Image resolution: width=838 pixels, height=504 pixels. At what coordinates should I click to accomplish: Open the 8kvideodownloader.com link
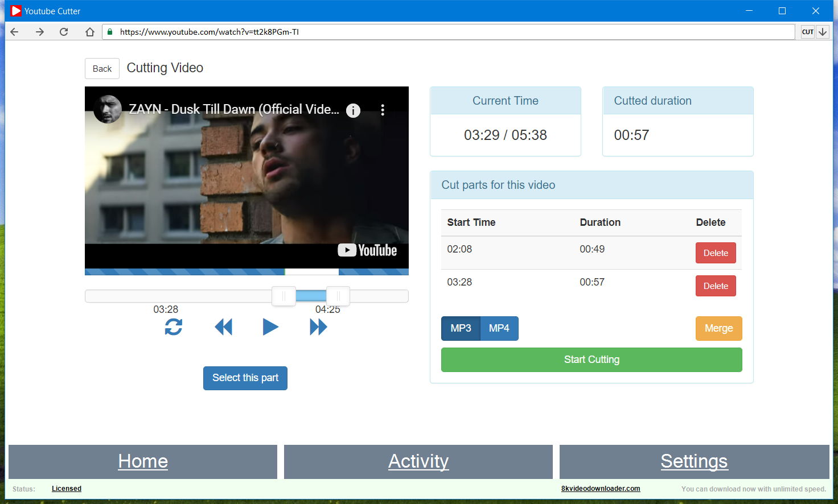[601, 489]
